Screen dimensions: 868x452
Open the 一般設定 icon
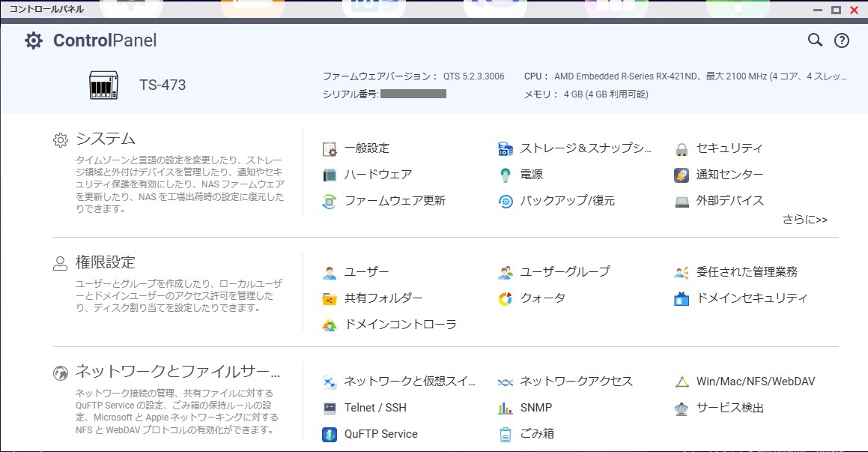coord(330,149)
